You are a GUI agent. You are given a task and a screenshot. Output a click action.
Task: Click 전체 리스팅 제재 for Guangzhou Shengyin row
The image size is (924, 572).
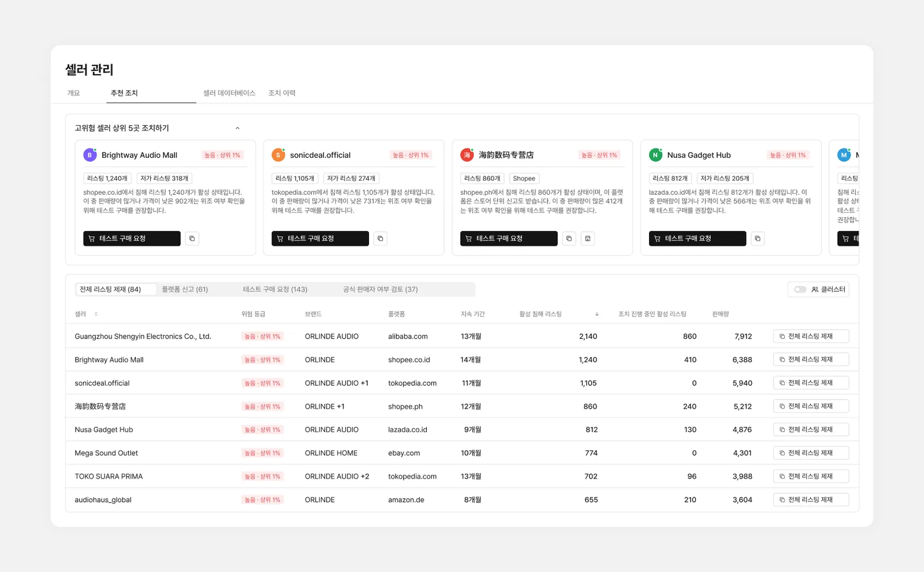point(811,336)
